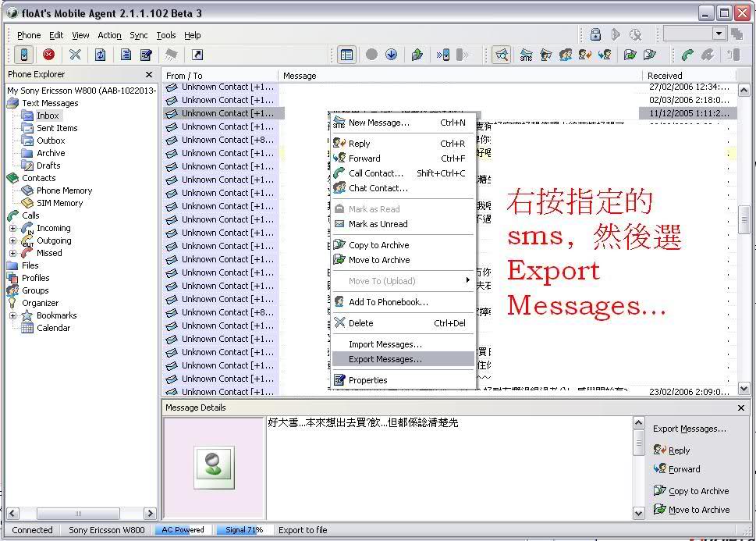Click the shortcut arrow toolbar icon

pos(197,55)
